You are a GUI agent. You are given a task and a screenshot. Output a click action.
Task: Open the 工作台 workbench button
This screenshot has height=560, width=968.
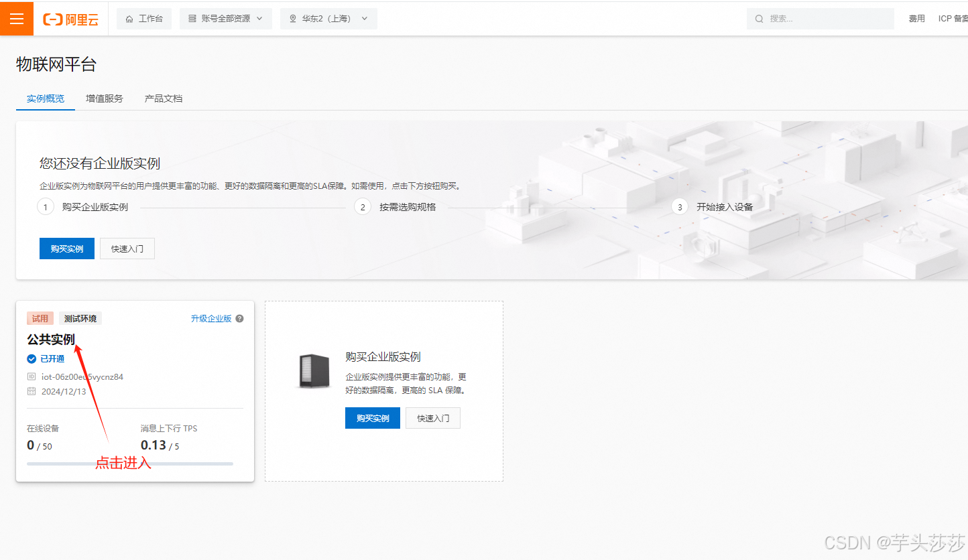[144, 19]
